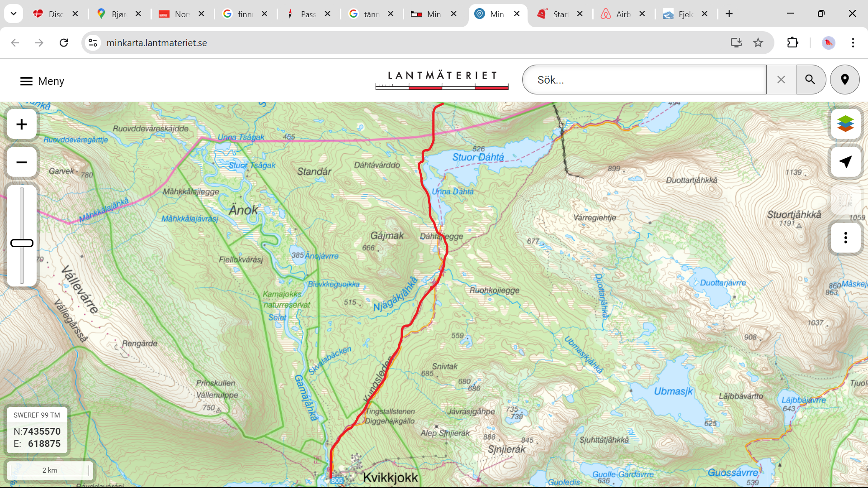Open the Meny hamburger menu
The image size is (868, 488).
click(x=42, y=81)
